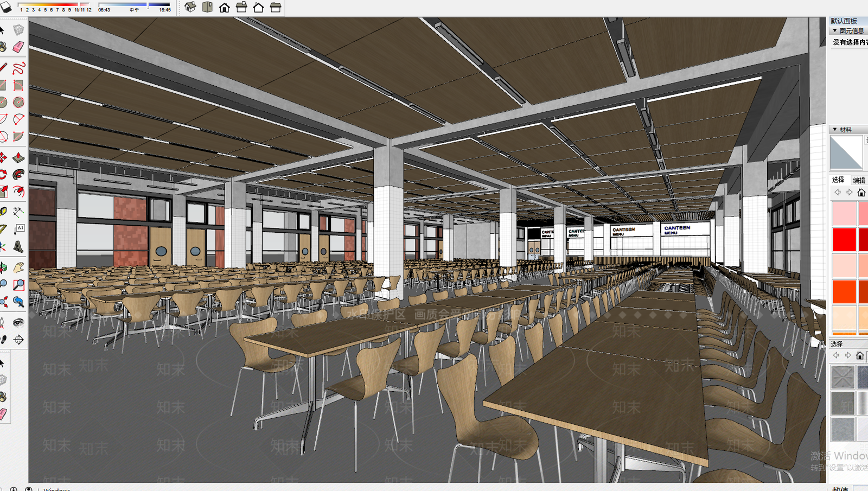Switch to Front view house icon

(224, 7)
